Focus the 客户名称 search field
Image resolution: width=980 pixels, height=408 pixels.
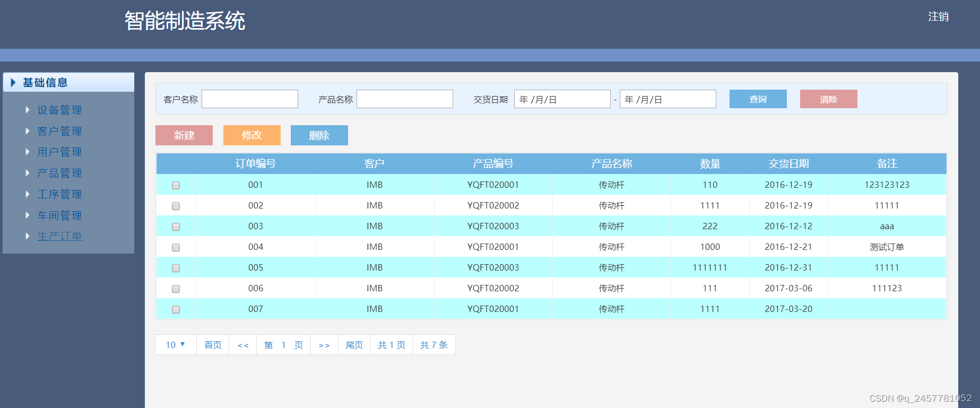[x=250, y=99]
